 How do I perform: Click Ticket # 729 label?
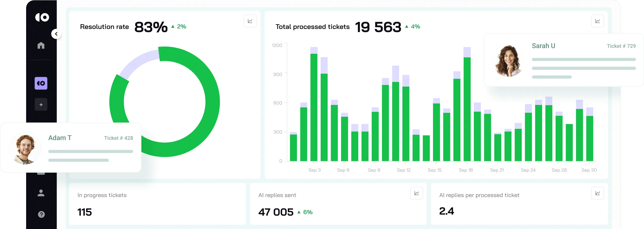[621, 46]
